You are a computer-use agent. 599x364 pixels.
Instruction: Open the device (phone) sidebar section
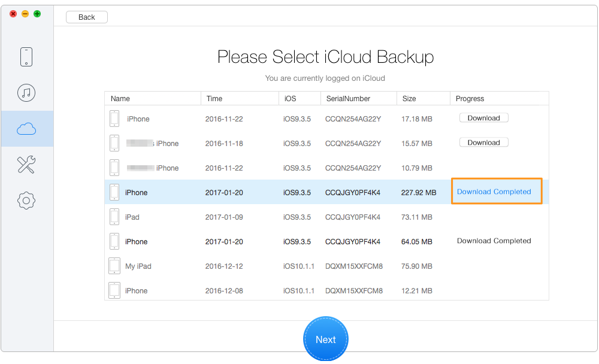[26, 57]
